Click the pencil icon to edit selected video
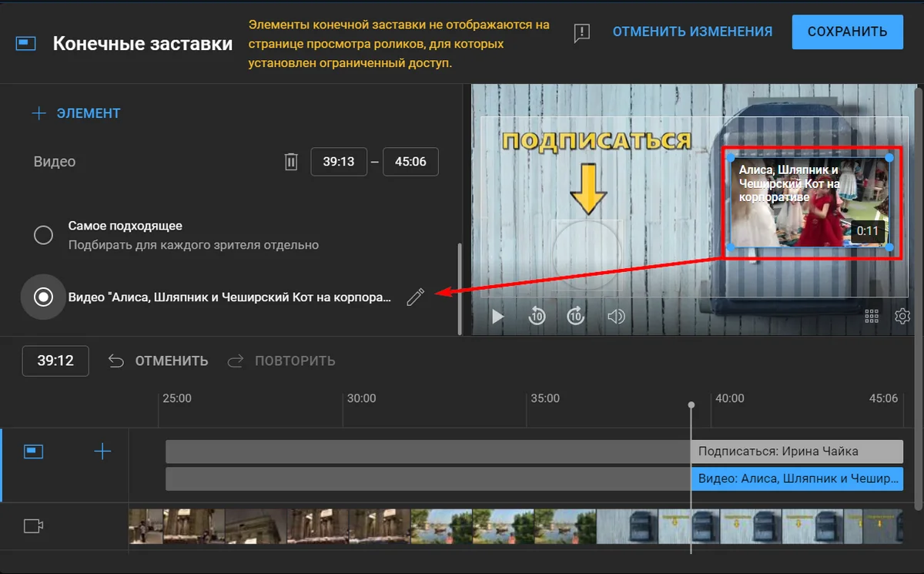The width and height of the screenshot is (924, 574). [x=415, y=297]
